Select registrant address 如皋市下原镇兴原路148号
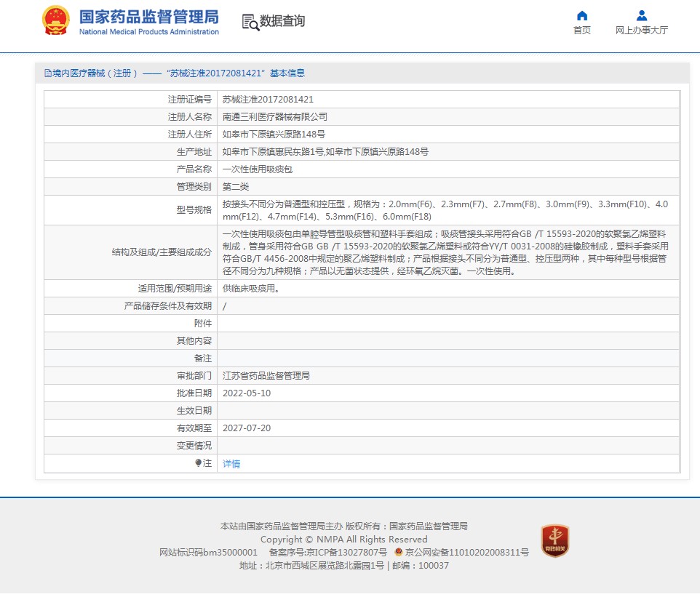 coord(274,135)
